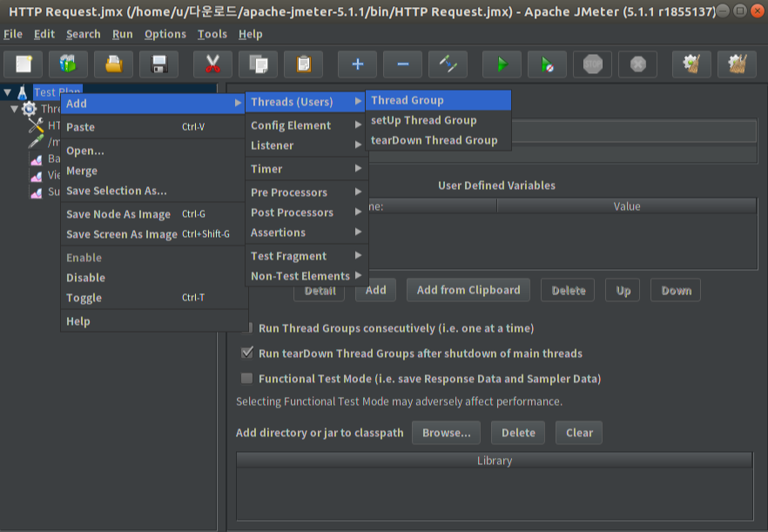Image resolution: width=768 pixels, height=532 pixels.
Task: Click the Shutdown test icon
Action: click(637, 64)
